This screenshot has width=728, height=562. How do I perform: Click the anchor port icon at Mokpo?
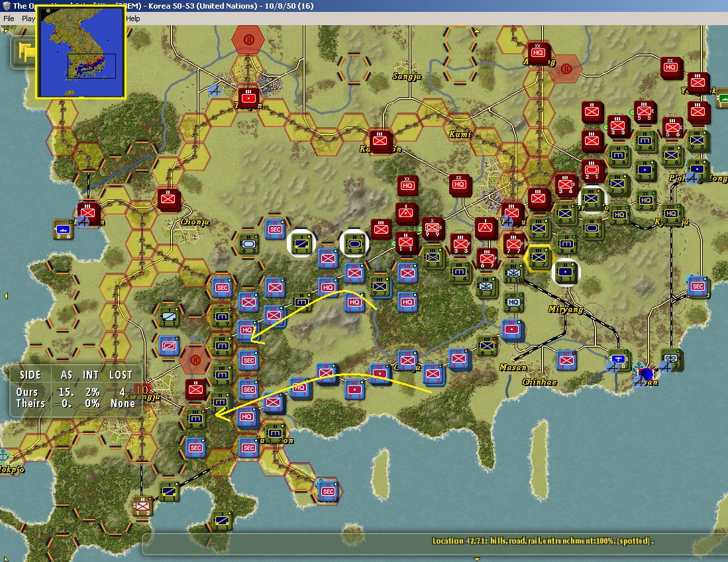(x=4, y=455)
